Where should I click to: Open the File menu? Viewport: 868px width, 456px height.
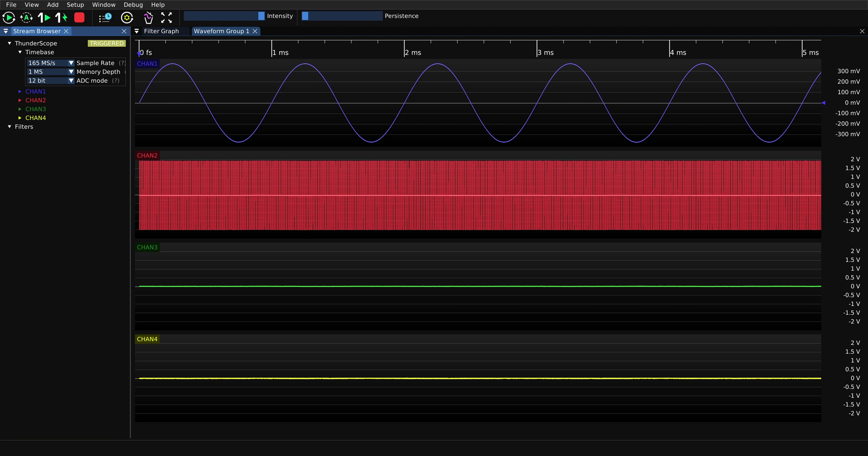coord(11,5)
